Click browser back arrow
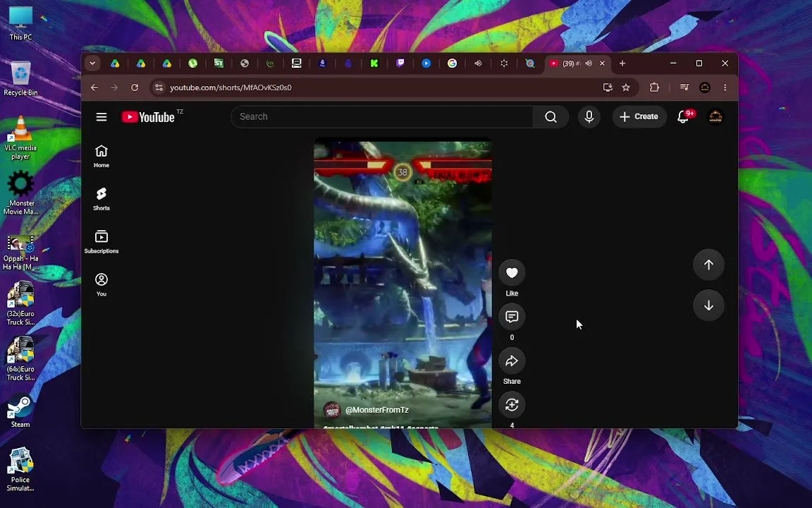 (x=94, y=87)
